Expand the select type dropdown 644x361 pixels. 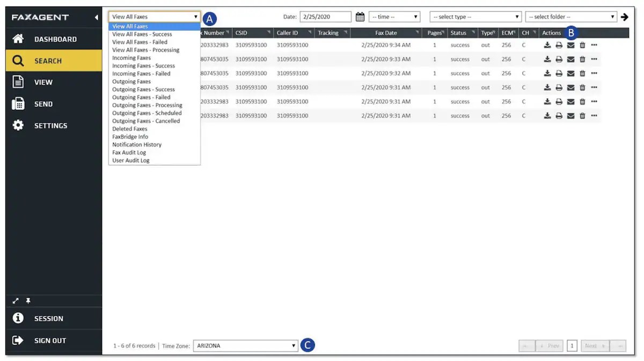pyautogui.click(x=475, y=17)
